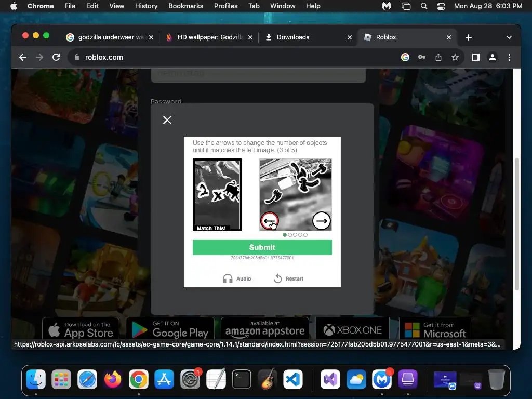
Task: Open the Help menu
Action: [x=313, y=6]
